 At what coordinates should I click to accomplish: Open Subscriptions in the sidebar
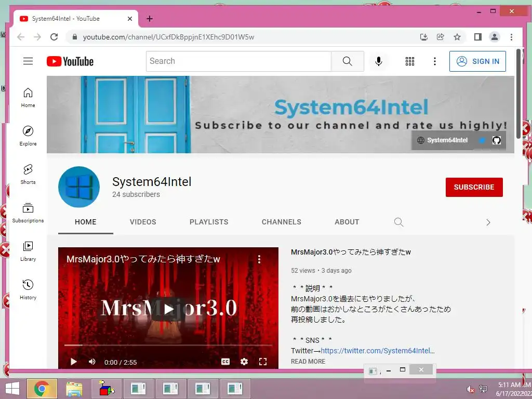click(x=28, y=212)
